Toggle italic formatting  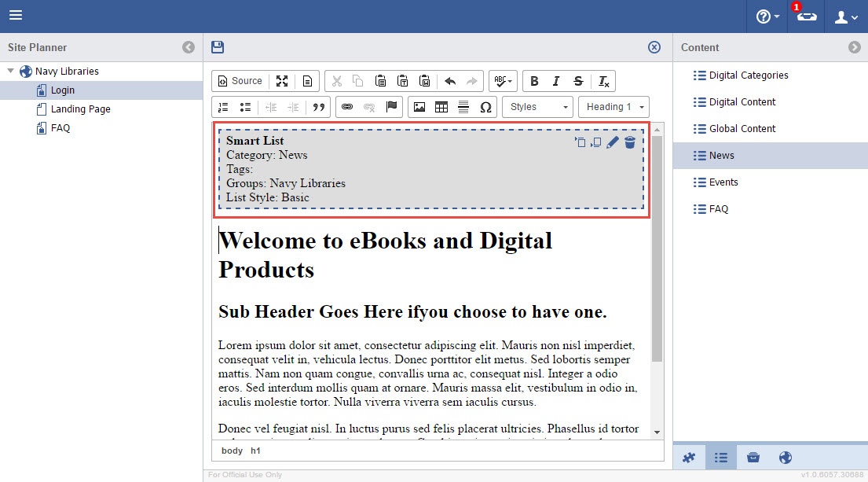(x=556, y=81)
